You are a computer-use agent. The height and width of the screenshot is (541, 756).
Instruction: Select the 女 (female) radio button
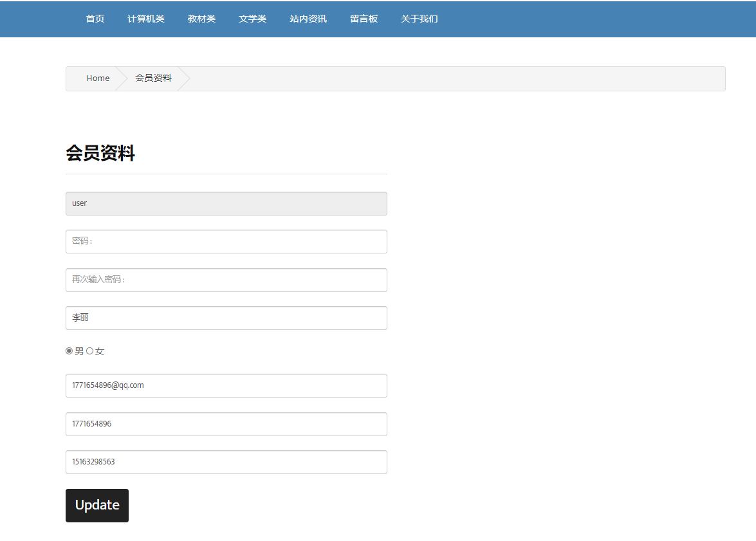[x=90, y=351]
